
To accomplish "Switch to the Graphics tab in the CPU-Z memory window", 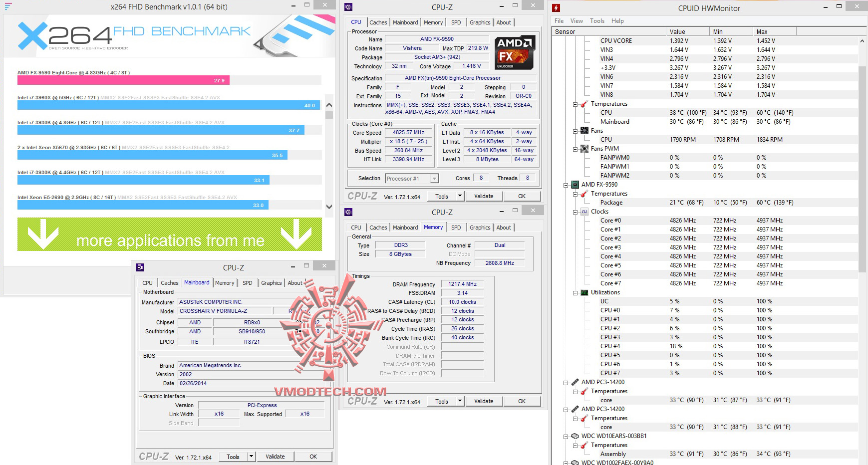I will coord(480,228).
